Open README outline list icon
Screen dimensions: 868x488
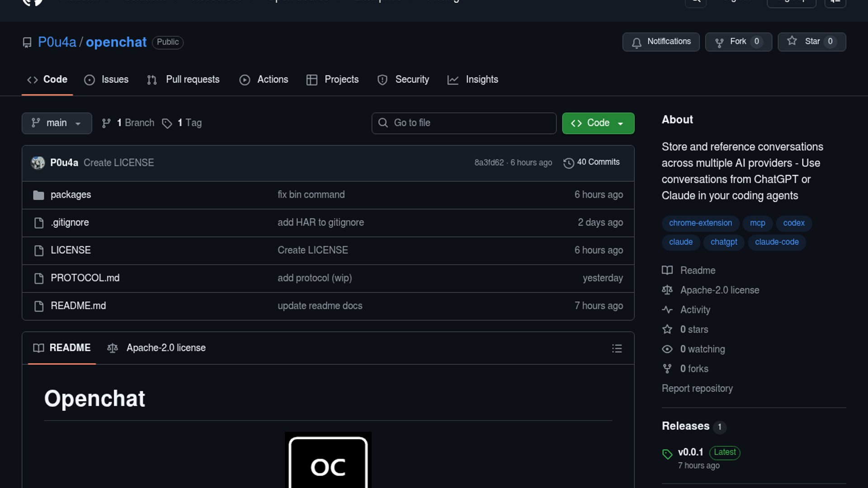(x=617, y=348)
